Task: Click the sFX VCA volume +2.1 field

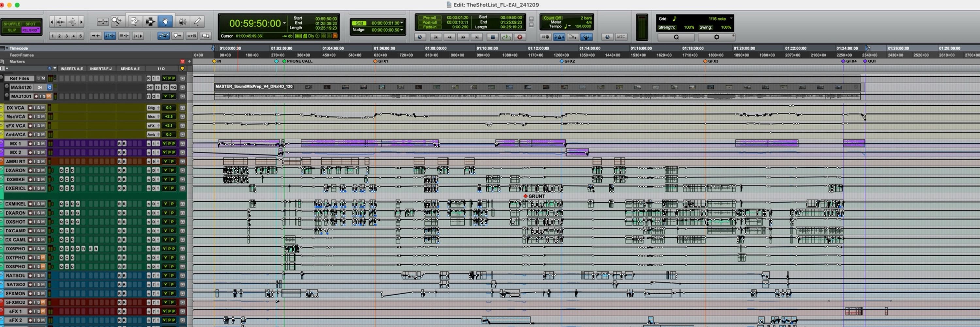Action: [x=169, y=126]
